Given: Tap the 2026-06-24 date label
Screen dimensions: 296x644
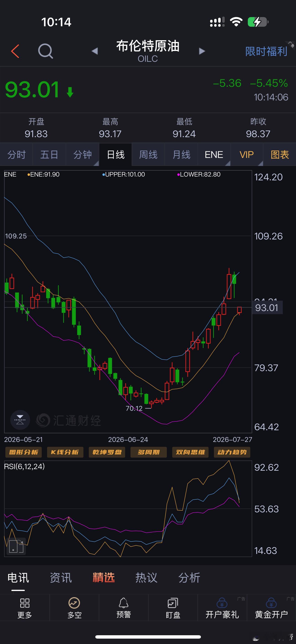Looking at the screenshot, I should (128, 439).
